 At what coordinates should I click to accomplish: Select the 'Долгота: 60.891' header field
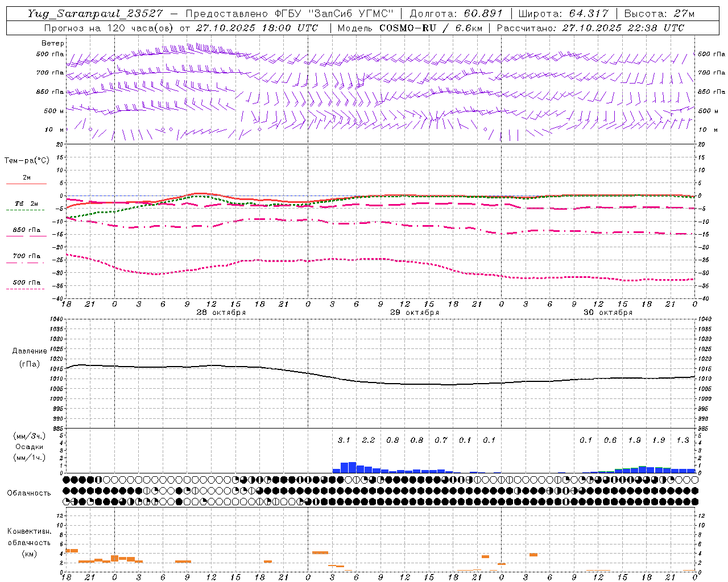(x=456, y=14)
